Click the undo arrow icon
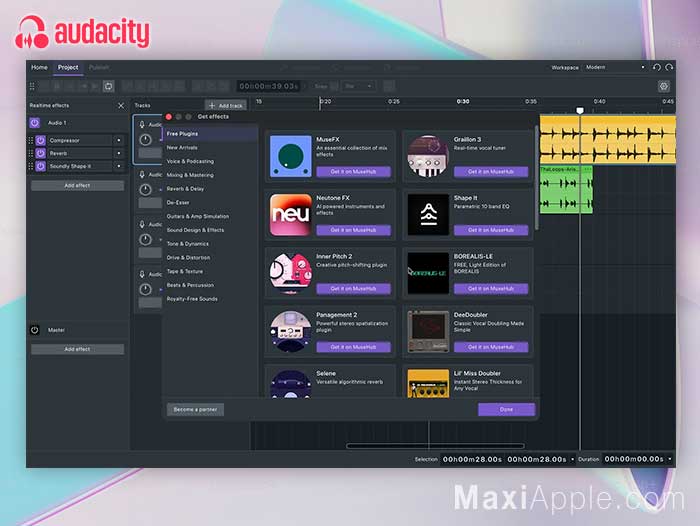 coord(657,67)
